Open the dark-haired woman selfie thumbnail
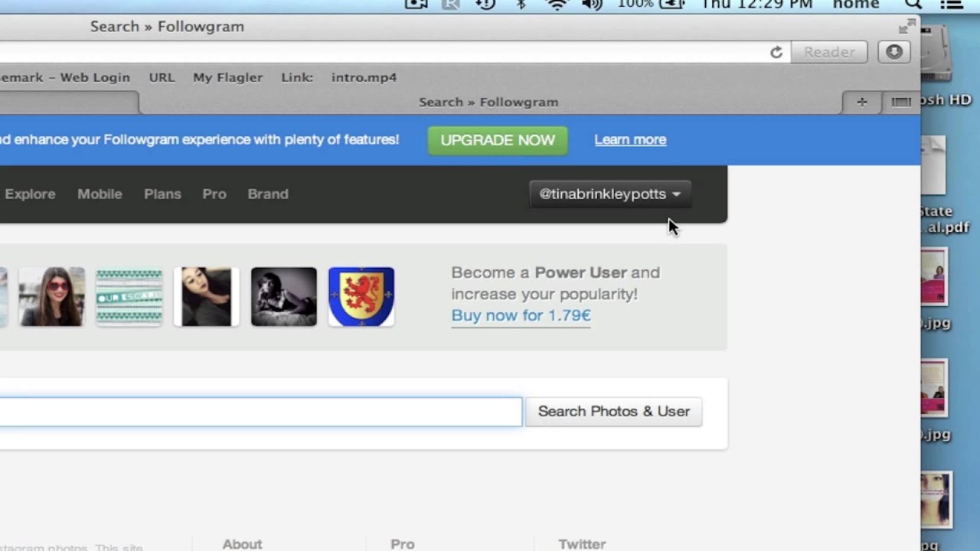 [206, 297]
